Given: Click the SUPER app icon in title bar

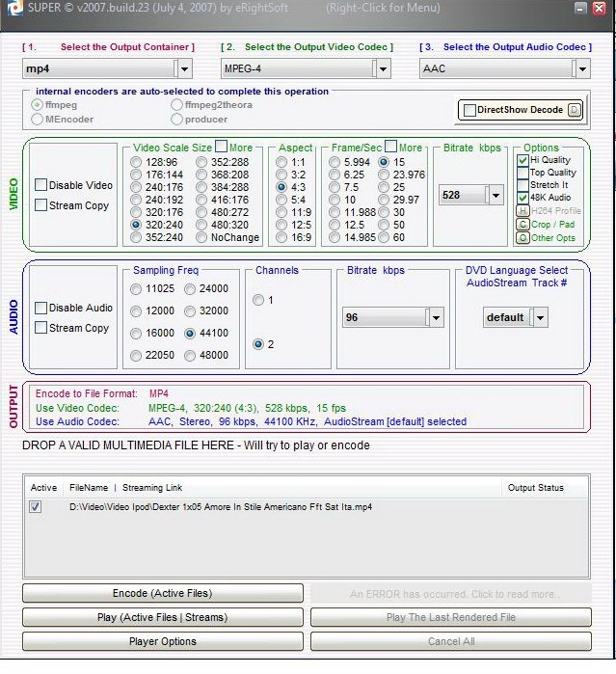Looking at the screenshot, I should pyautogui.click(x=11, y=8).
